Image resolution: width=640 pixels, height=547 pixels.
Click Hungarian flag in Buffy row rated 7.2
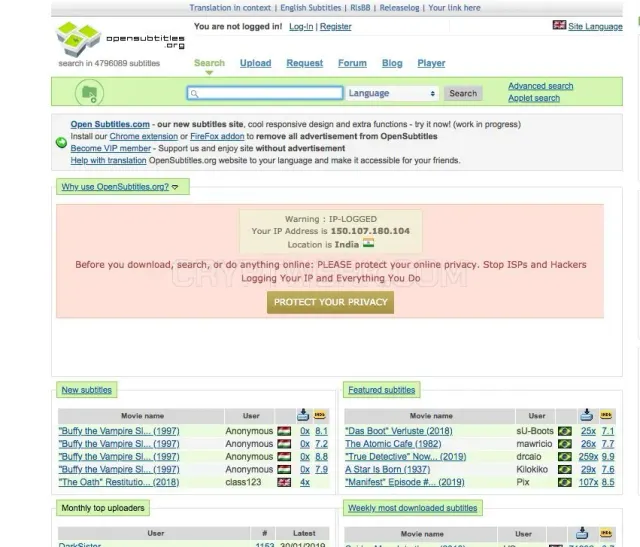[x=284, y=444]
